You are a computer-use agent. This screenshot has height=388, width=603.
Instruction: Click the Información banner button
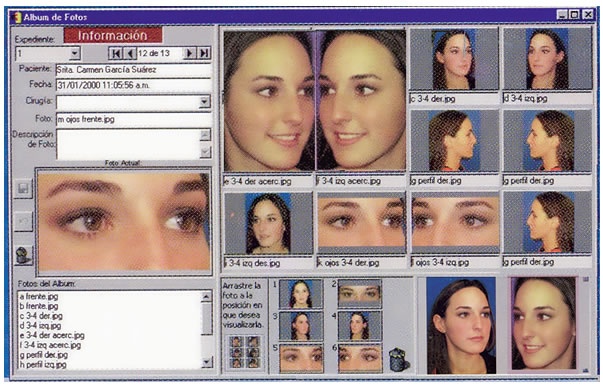(x=113, y=35)
